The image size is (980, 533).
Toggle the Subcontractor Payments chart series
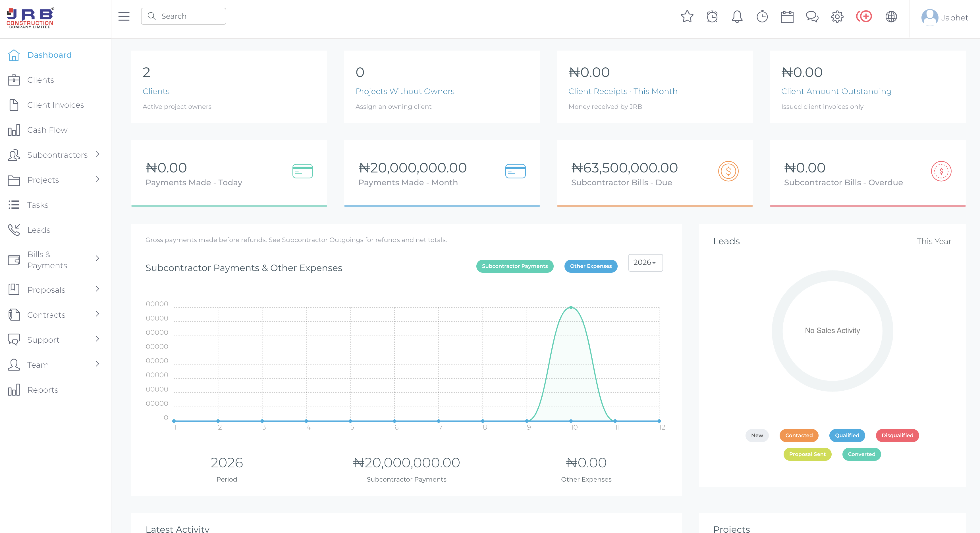coord(515,266)
